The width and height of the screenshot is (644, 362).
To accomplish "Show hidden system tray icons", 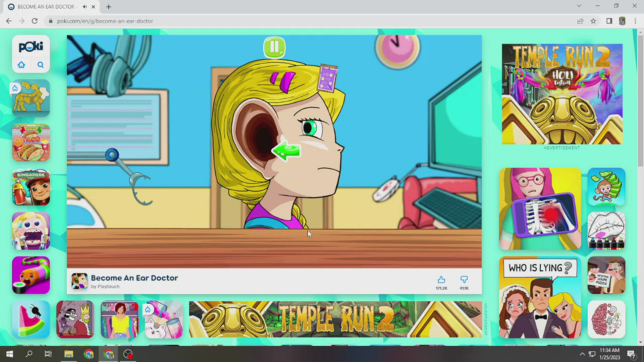I will (582, 354).
